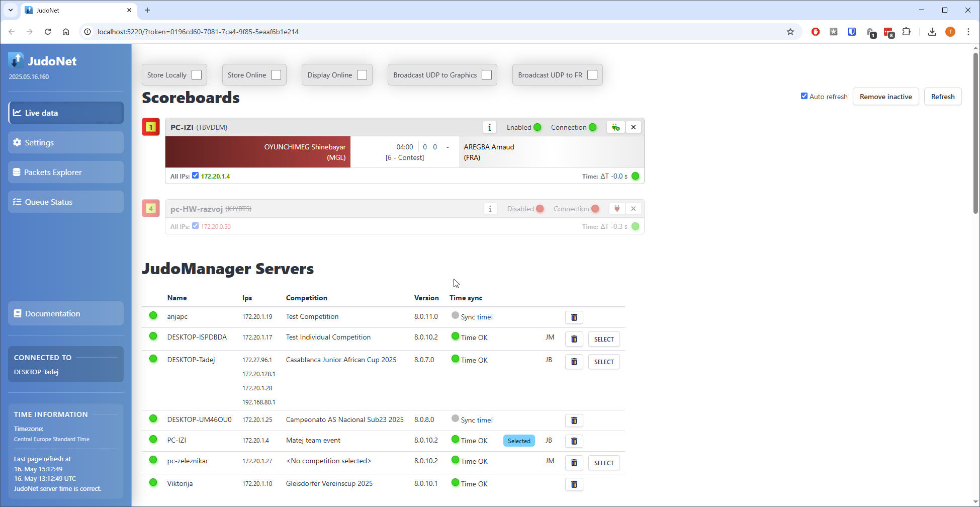Image resolution: width=980 pixels, height=507 pixels.
Task: Bookmark this page with the star icon
Action: 790,32
